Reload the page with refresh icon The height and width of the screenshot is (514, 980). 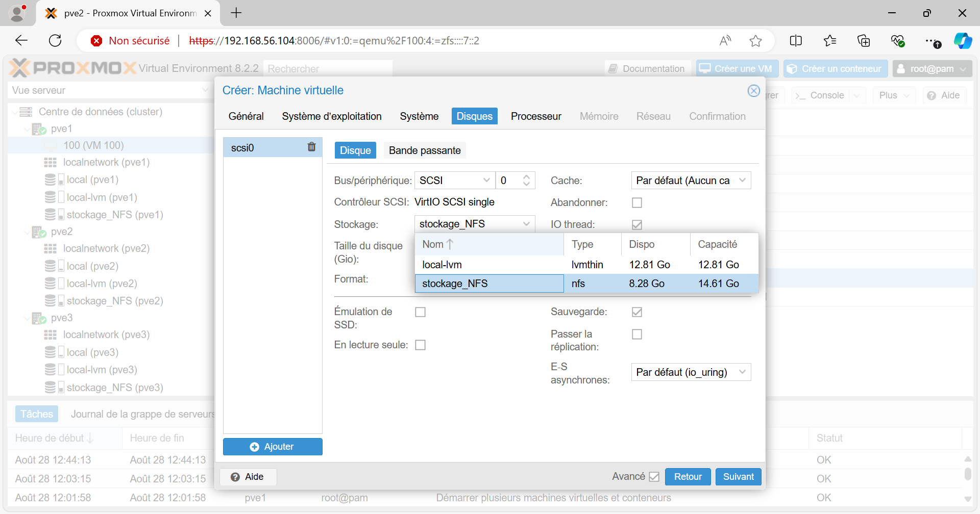pos(55,41)
